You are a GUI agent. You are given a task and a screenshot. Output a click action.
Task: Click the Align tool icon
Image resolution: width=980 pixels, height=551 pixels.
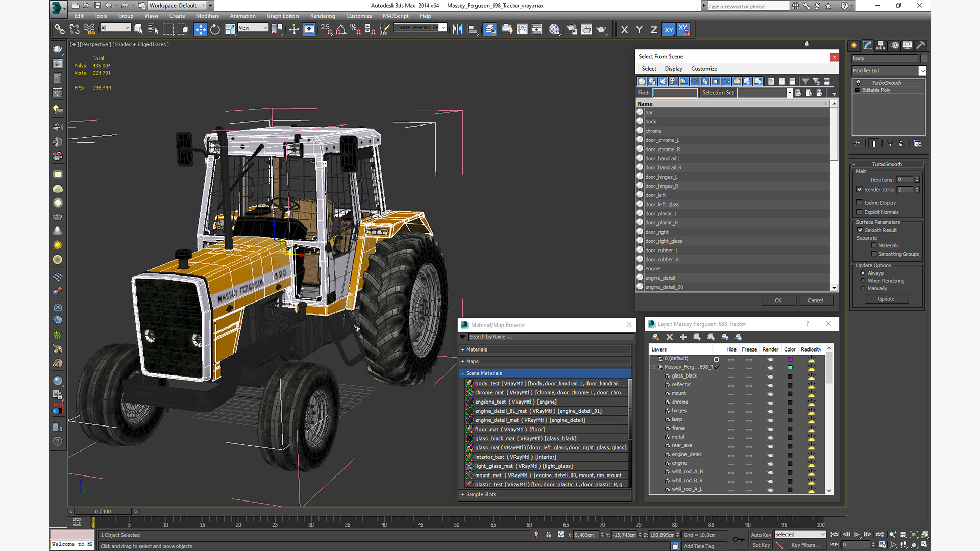pos(473,30)
